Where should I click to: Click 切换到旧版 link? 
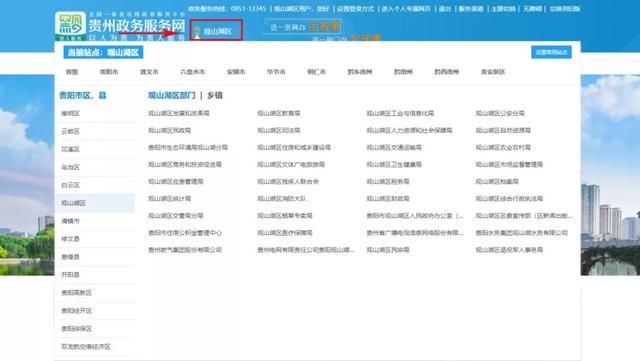coord(564,9)
